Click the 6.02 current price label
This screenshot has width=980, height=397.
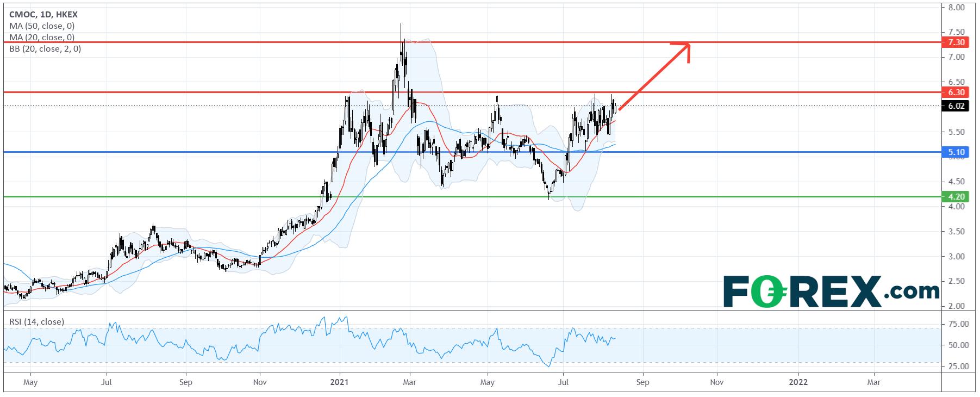(957, 106)
